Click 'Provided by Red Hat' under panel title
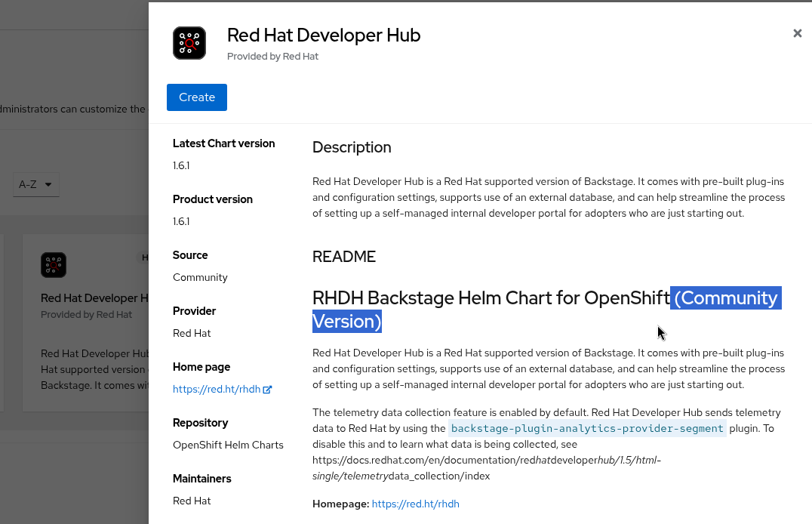The width and height of the screenshot is (812, 524). [x=272, y=57]
